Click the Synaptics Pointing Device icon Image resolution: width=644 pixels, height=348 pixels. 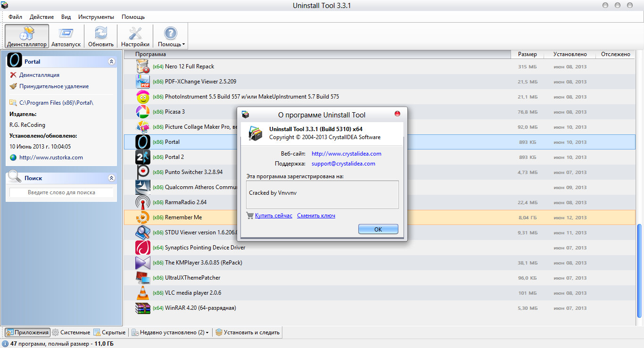pos(143,248)
